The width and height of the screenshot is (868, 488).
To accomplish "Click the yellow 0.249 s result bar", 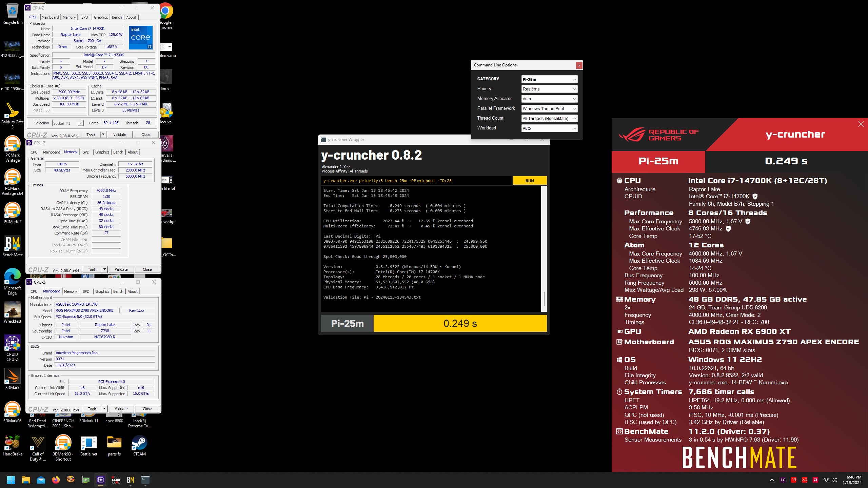I will click(x=460, y=323).
